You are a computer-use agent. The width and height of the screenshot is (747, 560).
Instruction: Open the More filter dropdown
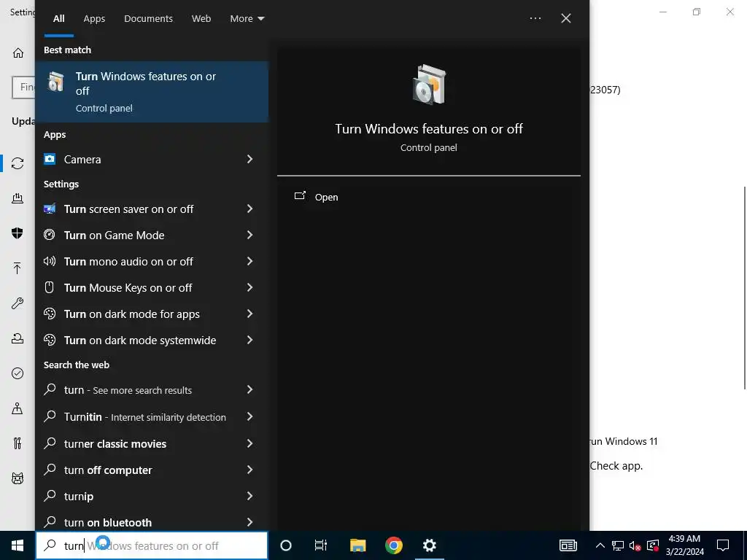tap(247, 18)
